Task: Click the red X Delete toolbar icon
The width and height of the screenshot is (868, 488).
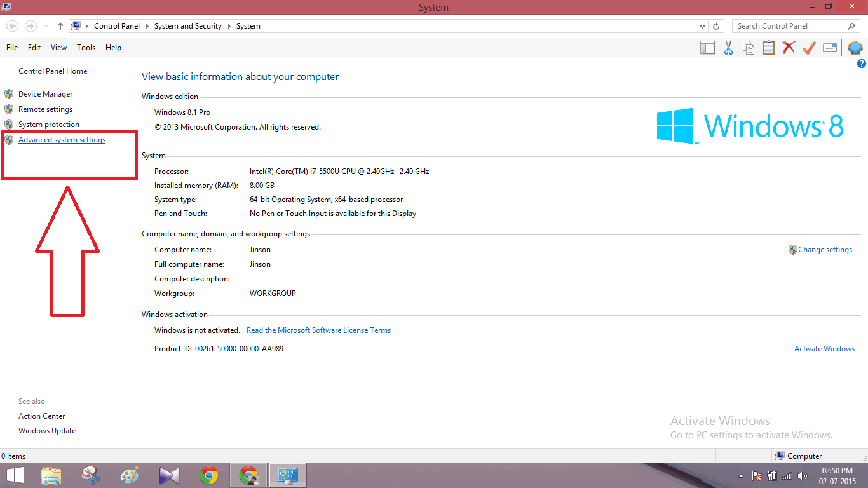Action: click(789, 48)
